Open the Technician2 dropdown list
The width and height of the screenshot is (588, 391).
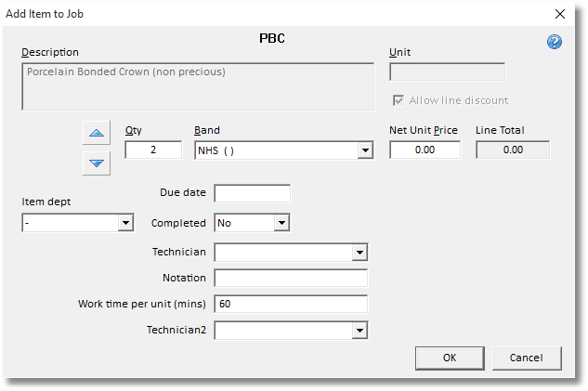point(359,330)
